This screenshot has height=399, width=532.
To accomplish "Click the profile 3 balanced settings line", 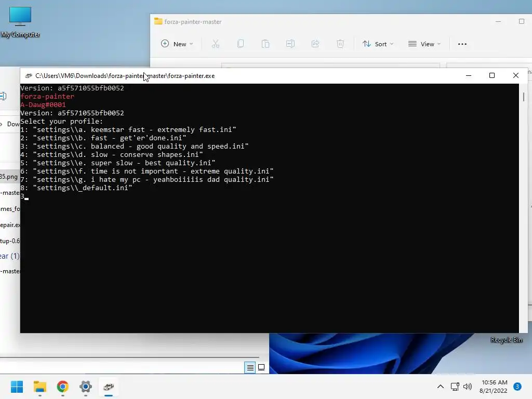I will coord(135,146).
